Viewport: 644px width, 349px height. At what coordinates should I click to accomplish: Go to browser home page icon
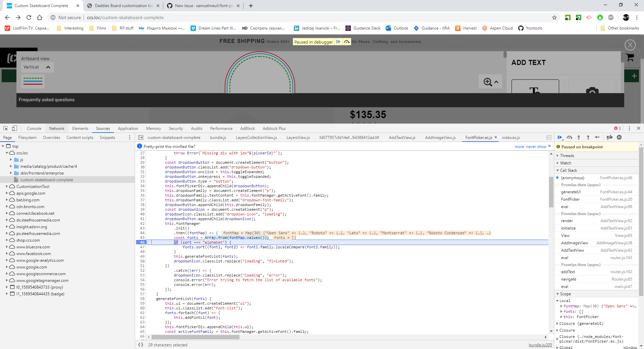40,17
